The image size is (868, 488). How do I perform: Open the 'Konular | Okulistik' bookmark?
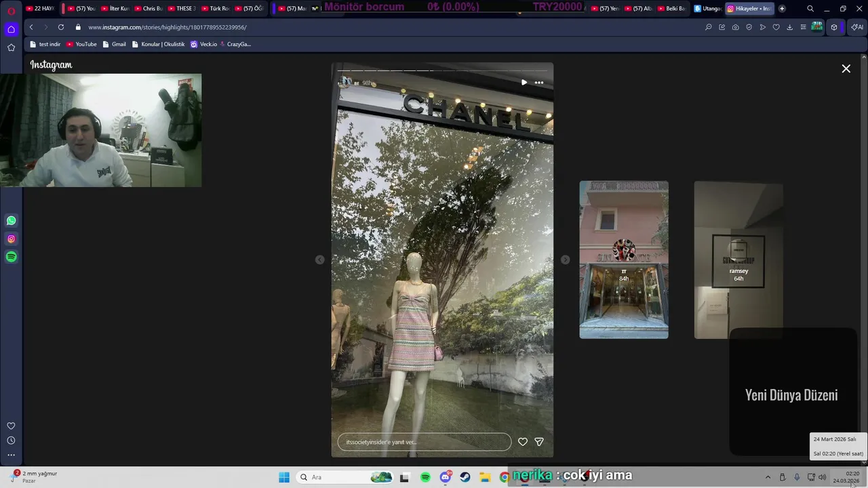pyautogui.click(x=158, y=44)
